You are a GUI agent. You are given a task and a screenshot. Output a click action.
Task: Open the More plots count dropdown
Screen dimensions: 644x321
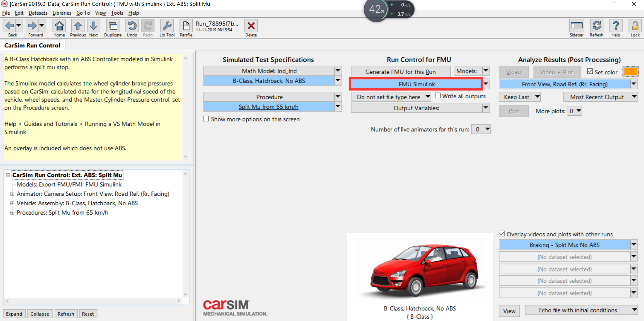[x=575, y=111]
